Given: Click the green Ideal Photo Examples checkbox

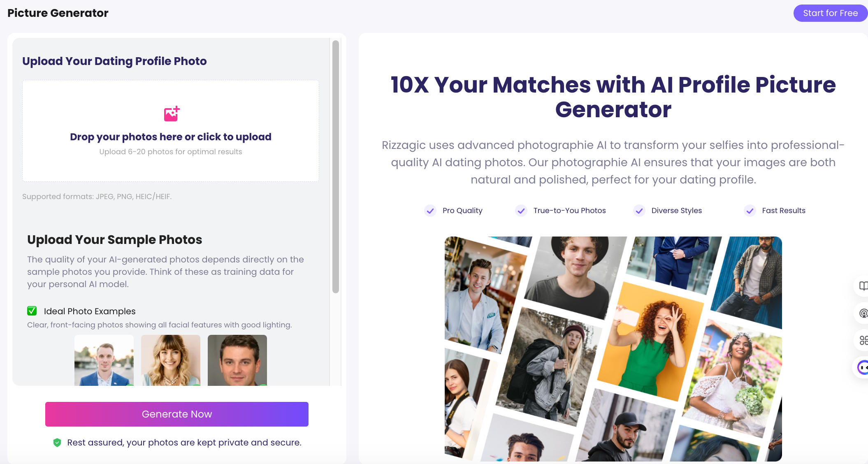Looking at the screenshot, I should tap(32, 311).
